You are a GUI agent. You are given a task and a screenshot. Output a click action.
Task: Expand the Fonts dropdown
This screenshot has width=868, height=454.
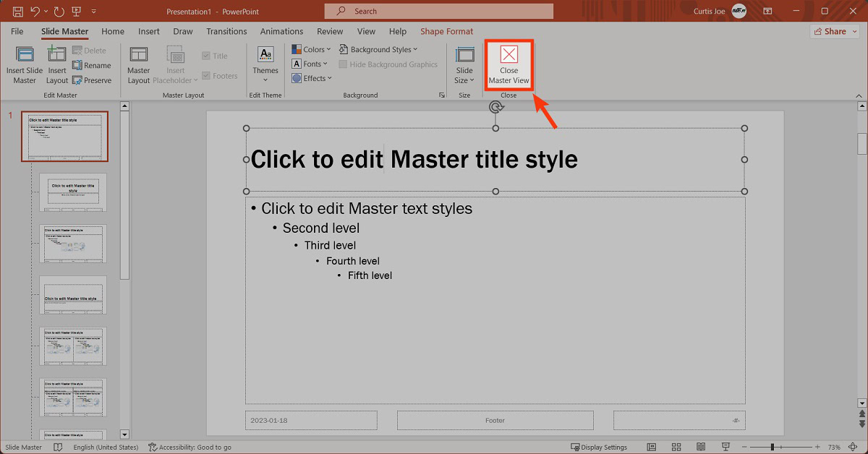(x=310, y=64)
